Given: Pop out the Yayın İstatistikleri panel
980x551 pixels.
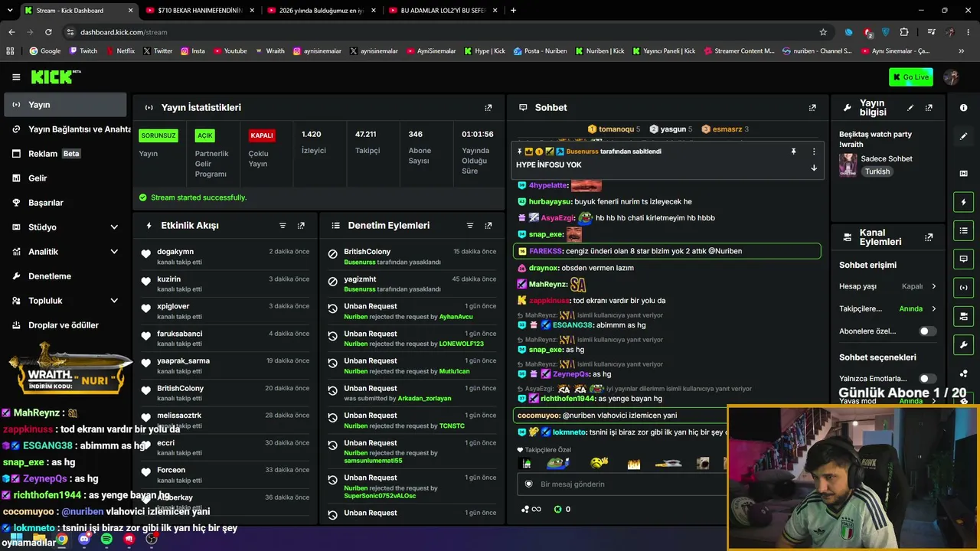Looking at the screenshot, I should pyautogui.click(x=488, y=108).
